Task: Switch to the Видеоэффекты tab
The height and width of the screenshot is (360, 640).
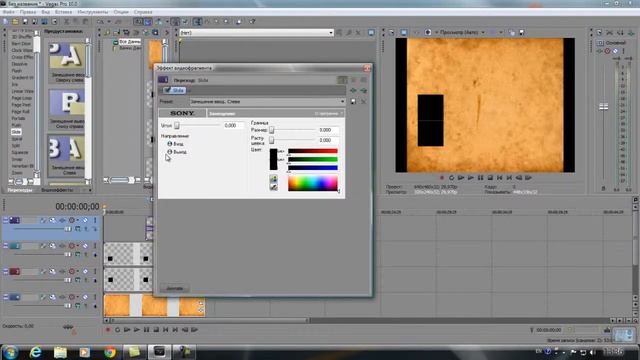Action: click(57, 190)
